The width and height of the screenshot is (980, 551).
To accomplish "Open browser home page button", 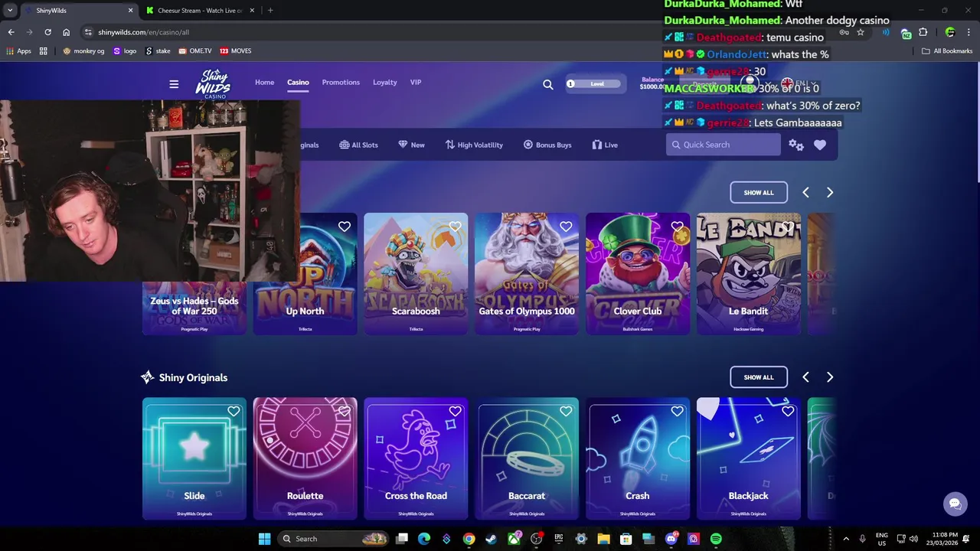I will [67, 32].
